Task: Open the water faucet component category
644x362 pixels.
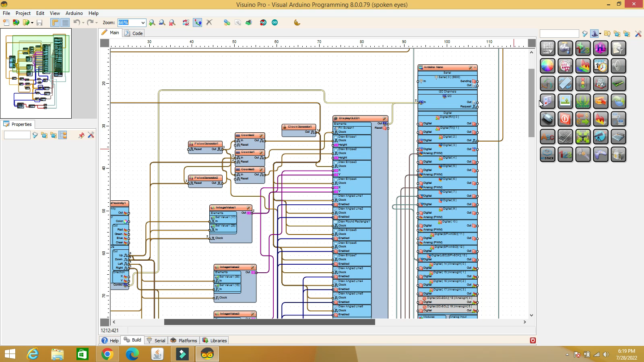Action: [x=565, y=48]
